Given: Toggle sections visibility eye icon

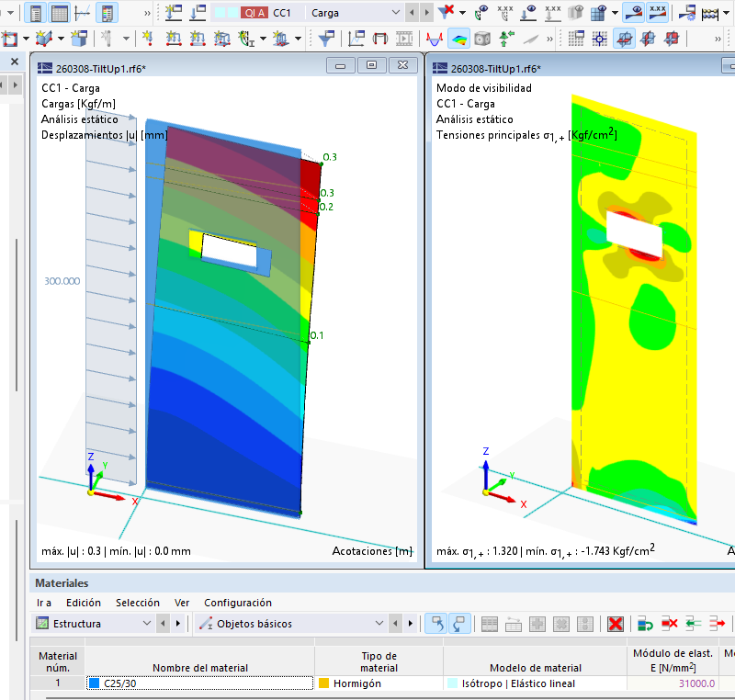Looking at the screenshot, I should pos(576,13).
